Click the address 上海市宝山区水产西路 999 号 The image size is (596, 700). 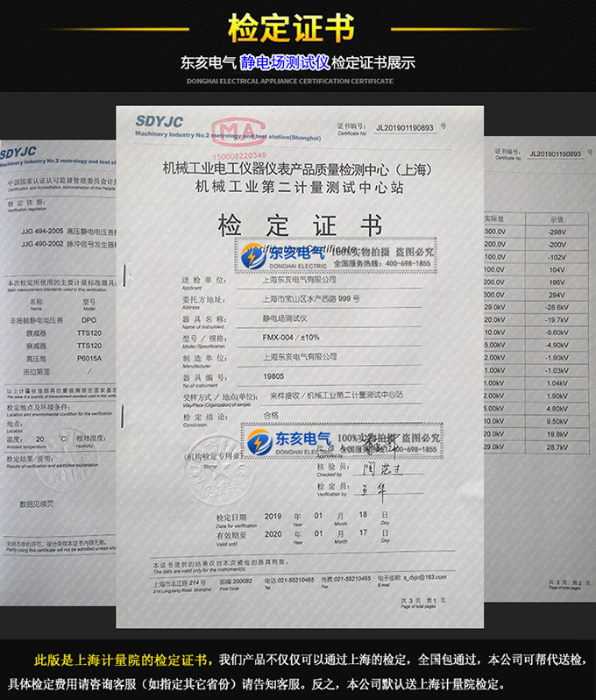point(311,298)
